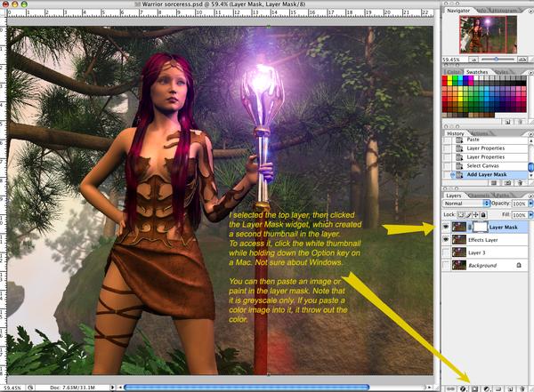Lock transparent pixels in Layers panel
Viewport: 534px width, 392px height.
point(460,215)
